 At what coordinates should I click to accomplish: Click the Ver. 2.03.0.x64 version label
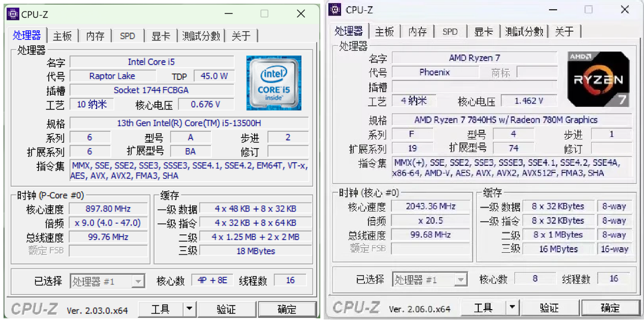click(98, 310)
